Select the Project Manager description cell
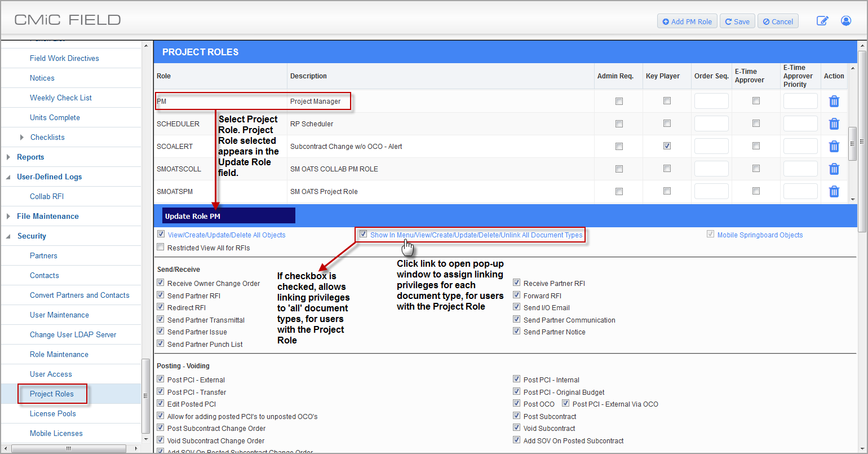Image resolution: width=868 pixels, height=454 pixels. pos(316,102)
